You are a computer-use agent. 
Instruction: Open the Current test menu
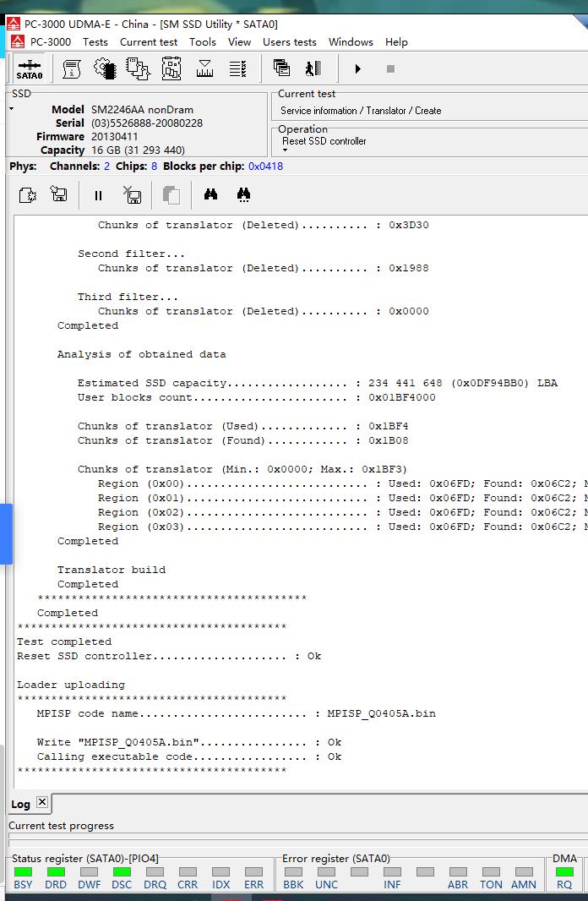pyautogui.click(x=149, y=42)
